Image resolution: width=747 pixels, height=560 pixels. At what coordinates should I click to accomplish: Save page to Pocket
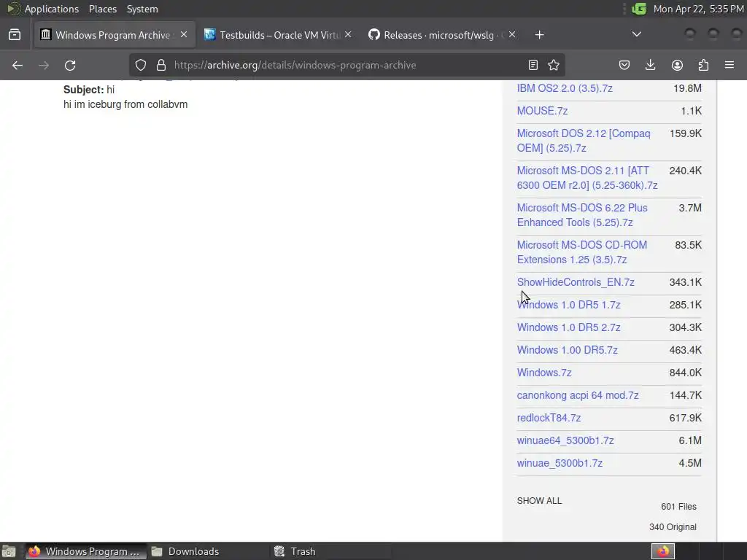pyautogui.click(x=624, y=65)
